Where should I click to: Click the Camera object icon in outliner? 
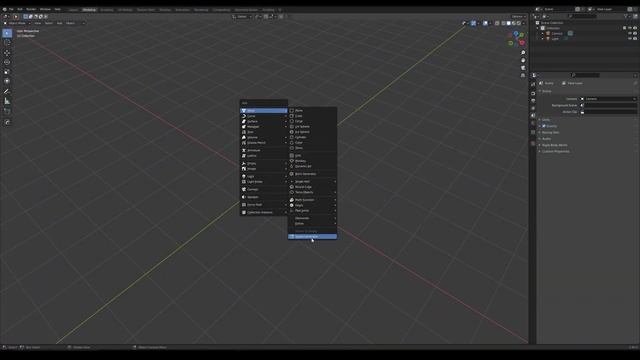549,33
